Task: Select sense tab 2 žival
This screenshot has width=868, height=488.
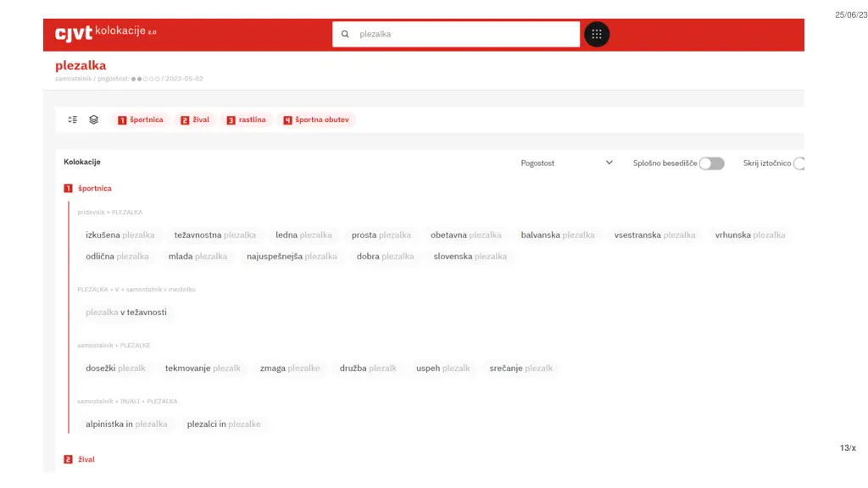Action: point(195,119)
